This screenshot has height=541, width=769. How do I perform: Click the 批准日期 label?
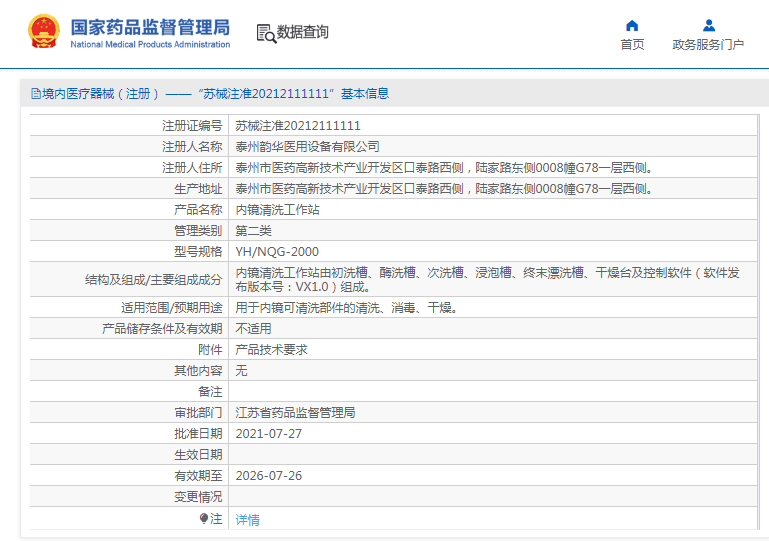pos(198,434)
